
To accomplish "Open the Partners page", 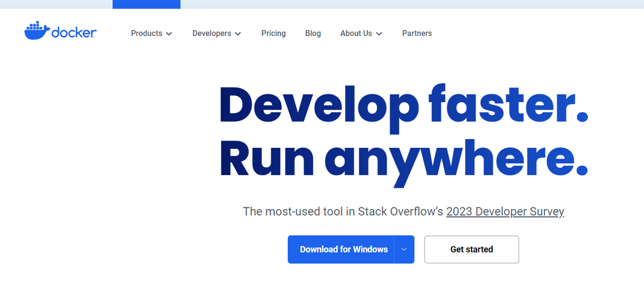I will tap(417, 33).
